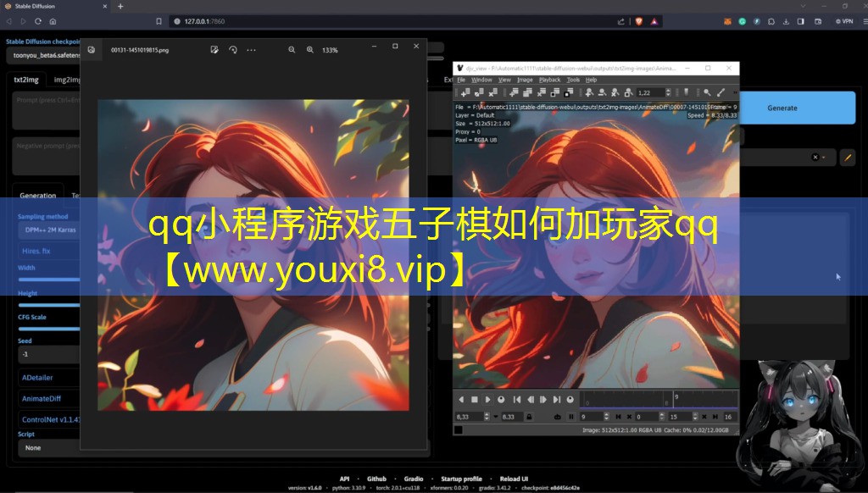Step to previous frame in djv_view

click(x=531, y=400)
